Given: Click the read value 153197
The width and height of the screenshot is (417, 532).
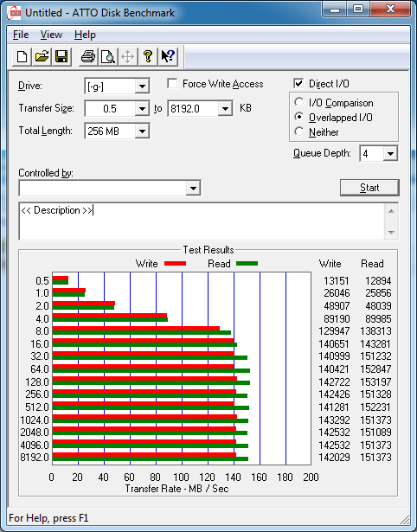Looking at the screenshot, I should pos(376,382).
